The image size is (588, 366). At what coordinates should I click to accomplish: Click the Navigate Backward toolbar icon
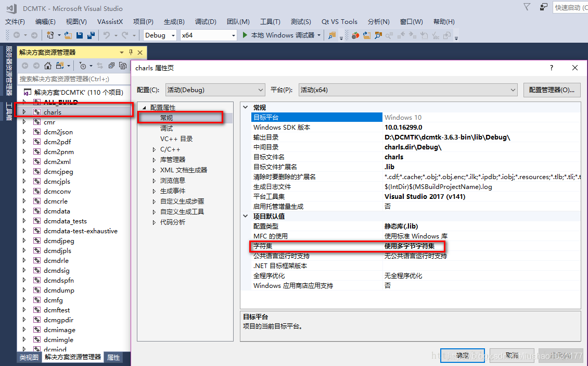click(x=17, y=35)
